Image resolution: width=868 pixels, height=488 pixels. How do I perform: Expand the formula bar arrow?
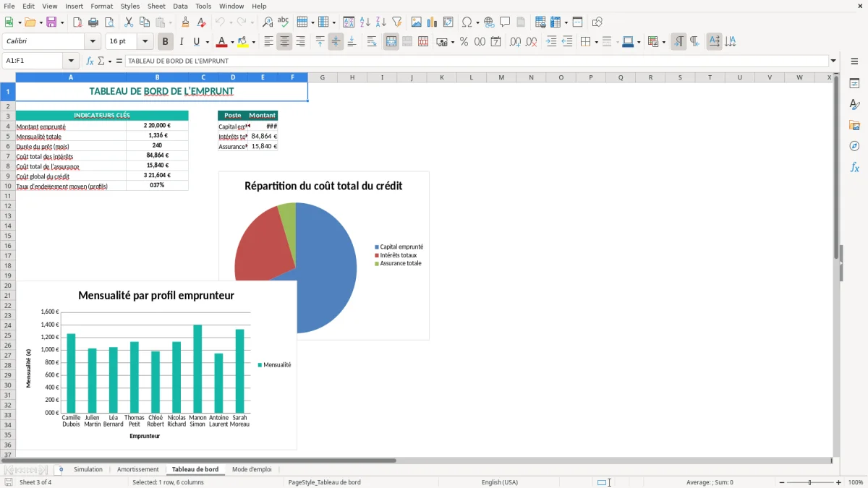(833, 61)
